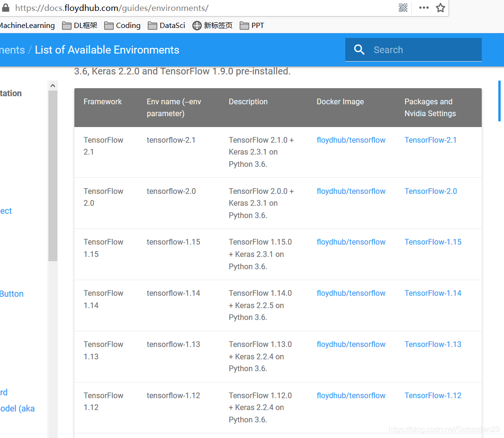
Task: Click the sidebar scrollbar thumb
Action: pos(53,176)
